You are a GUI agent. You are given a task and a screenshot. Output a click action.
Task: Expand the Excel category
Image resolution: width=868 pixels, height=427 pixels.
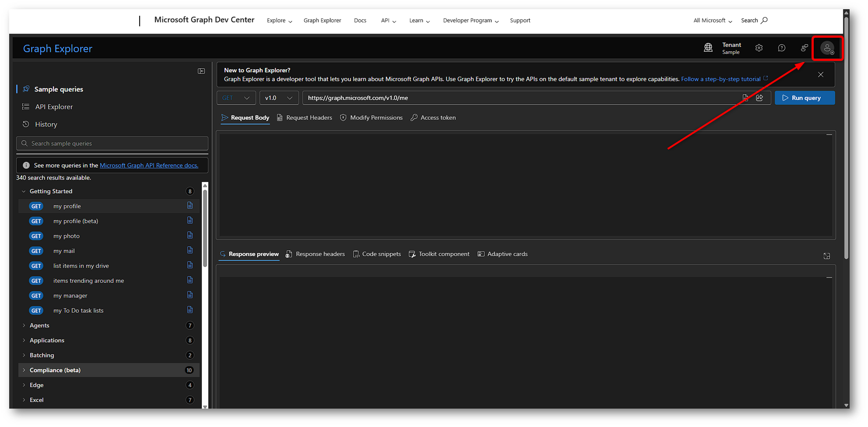[x=24, y=400]
